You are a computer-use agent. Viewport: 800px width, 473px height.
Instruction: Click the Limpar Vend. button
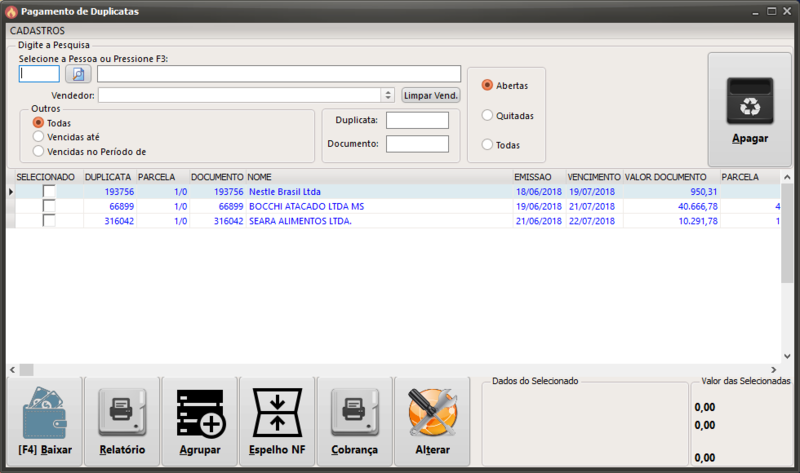click(x=431, y=95)
